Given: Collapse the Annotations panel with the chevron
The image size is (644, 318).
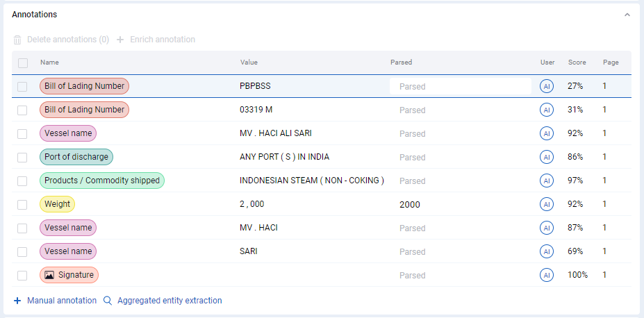Looking at the screenshot, I should [x=627, y=15].
